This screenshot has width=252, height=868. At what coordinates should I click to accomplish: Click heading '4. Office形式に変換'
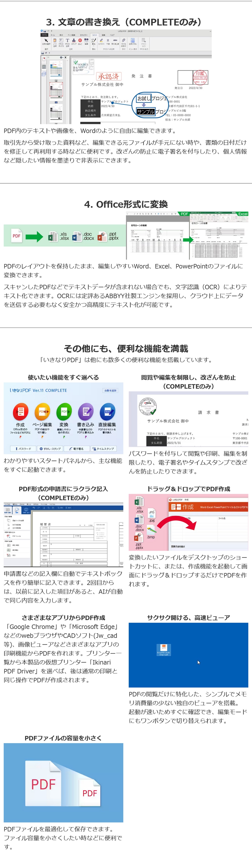126,204
